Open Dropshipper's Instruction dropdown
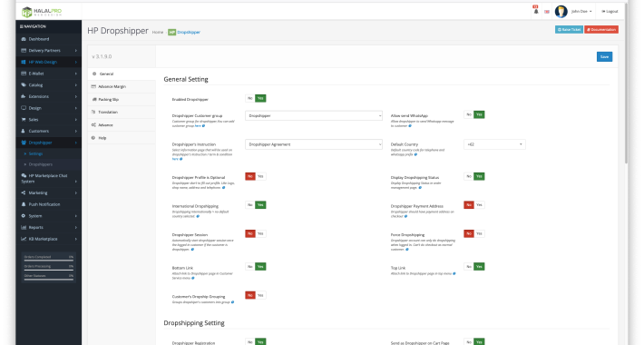The height and width of the screenshot is (345, 644). (314, 144)
